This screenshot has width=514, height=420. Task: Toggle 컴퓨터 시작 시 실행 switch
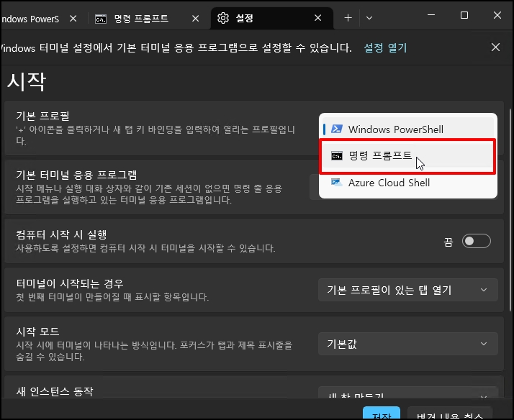(476, 241)
